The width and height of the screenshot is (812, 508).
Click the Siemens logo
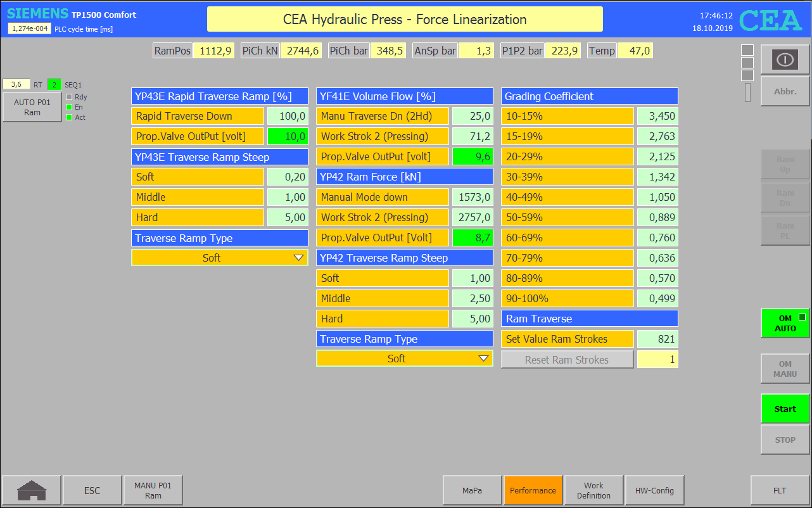[37, 14]
